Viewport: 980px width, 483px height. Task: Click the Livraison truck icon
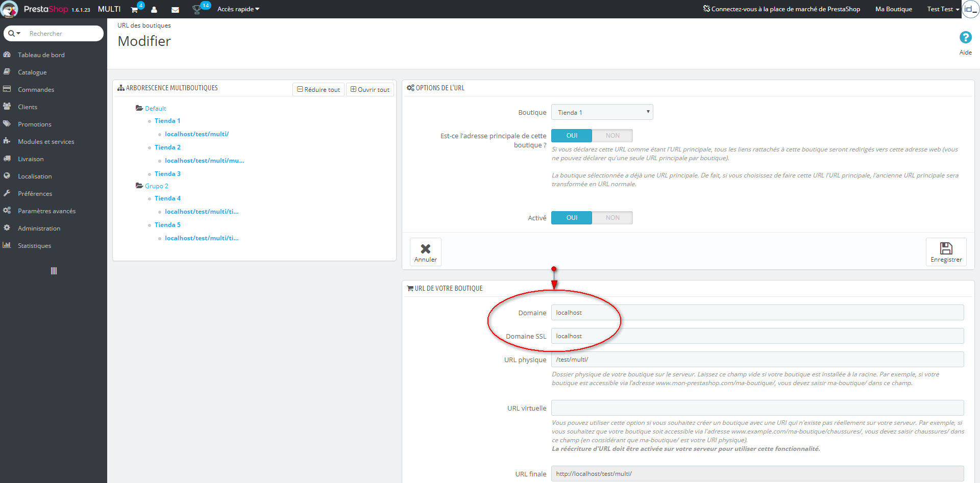(x=7, y=159)
